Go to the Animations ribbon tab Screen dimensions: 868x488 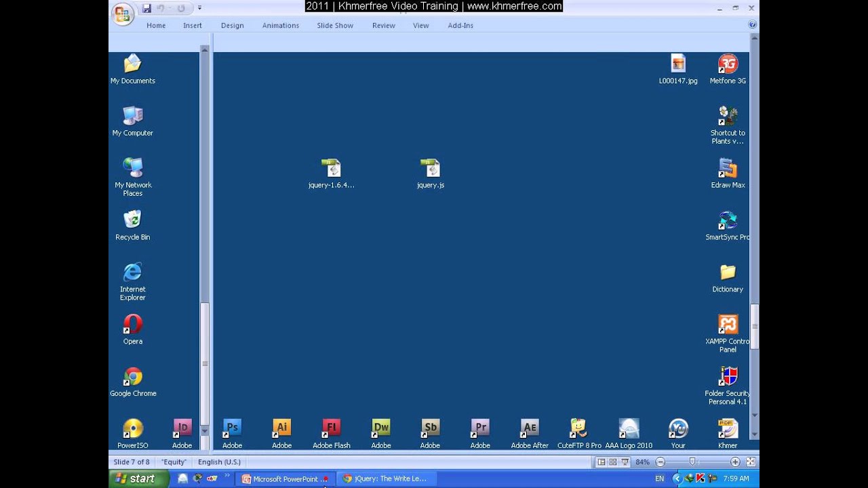281,25
